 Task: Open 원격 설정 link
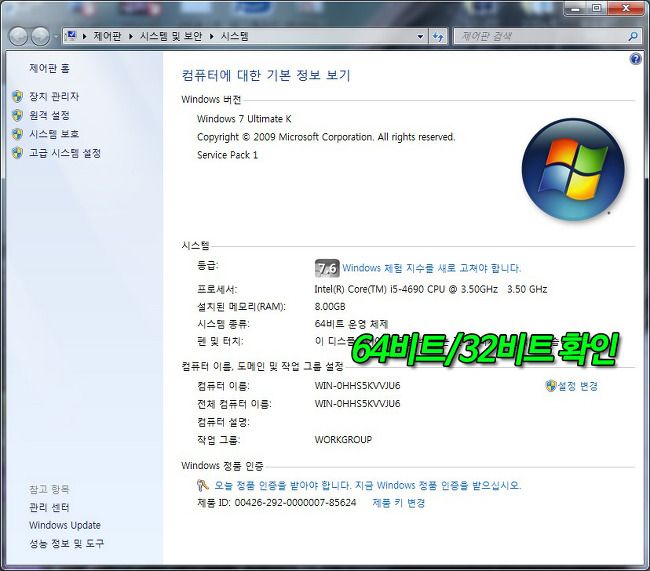pos(49,115)
